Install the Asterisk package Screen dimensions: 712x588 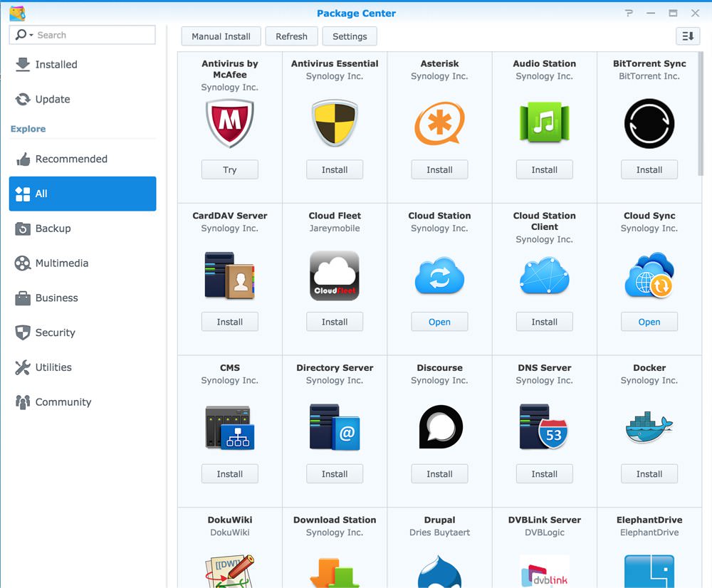pos(439,170)
